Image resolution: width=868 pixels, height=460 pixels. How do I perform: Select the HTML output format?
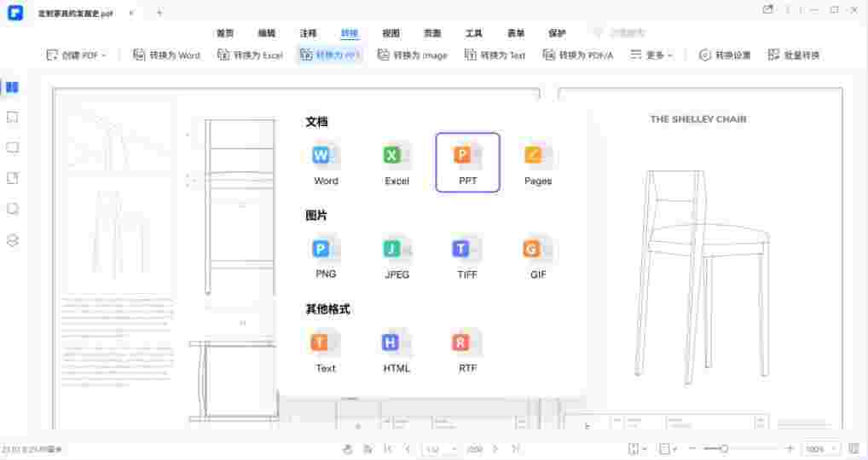pyautogui.click(x=396, y=351)
